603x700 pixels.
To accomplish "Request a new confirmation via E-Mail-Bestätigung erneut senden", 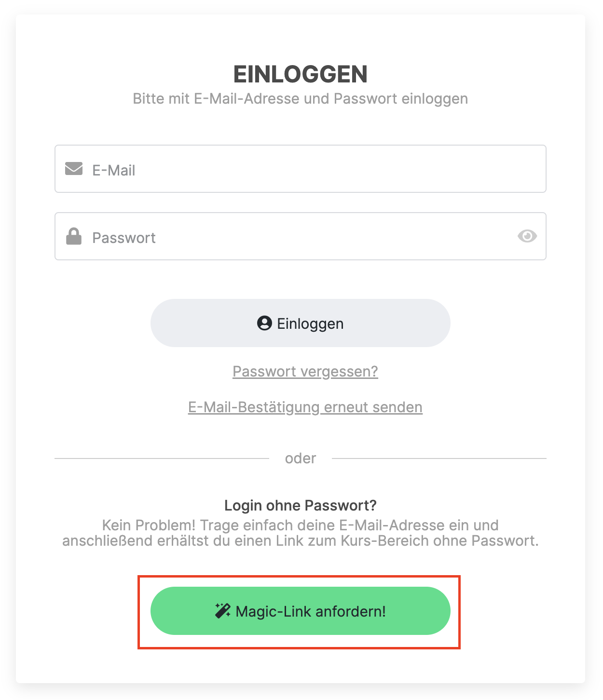I will coord(305,407).
